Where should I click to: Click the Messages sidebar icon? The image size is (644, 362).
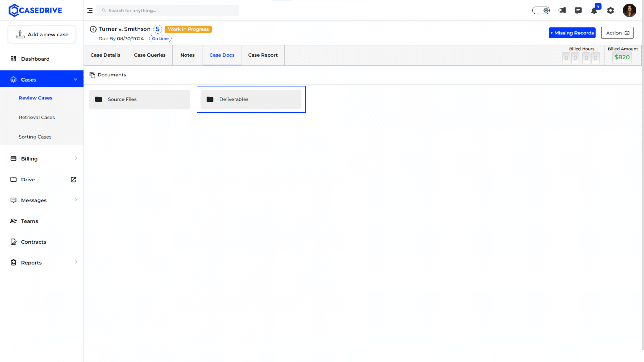(13, 200)
